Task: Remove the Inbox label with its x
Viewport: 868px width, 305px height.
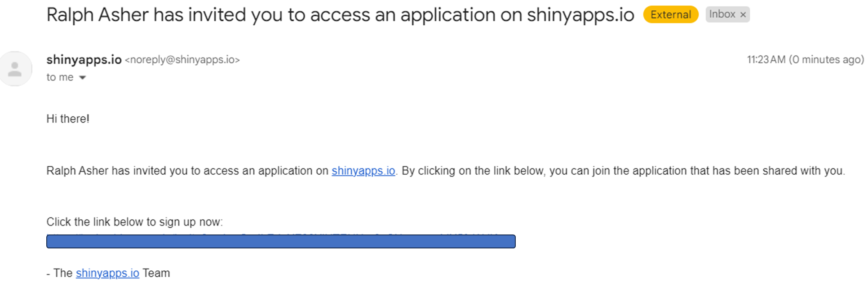Action: click(743, 14)
